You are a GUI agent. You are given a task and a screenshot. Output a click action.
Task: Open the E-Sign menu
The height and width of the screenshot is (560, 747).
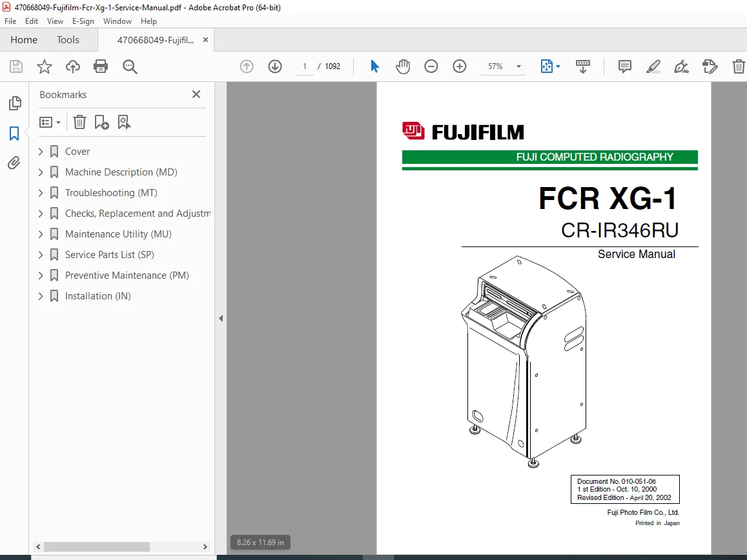(83, 21)
